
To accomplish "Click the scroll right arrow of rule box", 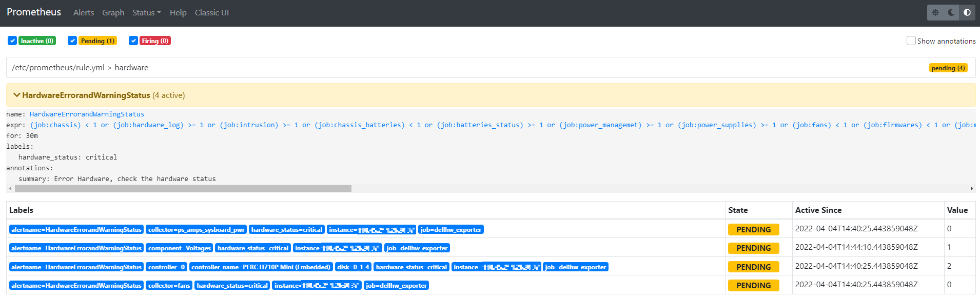I will (971, 189).
